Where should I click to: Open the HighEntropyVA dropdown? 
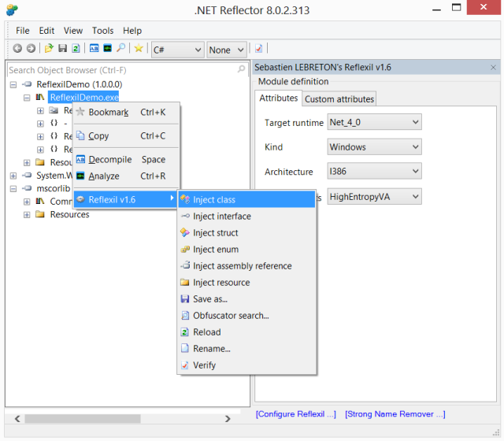click(x=375, y=196)
